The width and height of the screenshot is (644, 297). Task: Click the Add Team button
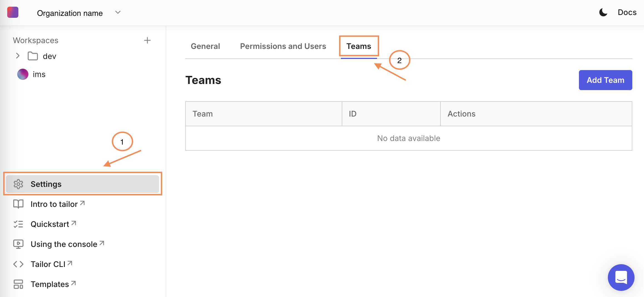pos(605,80)
